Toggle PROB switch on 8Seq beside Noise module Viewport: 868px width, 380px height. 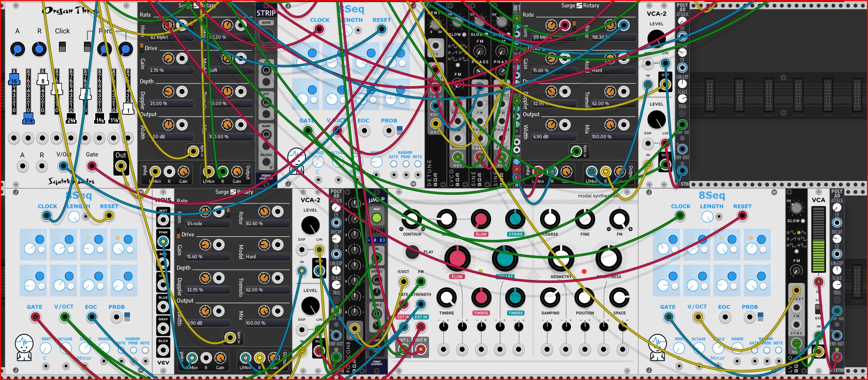pyautogui.click(x=127, y=317)
